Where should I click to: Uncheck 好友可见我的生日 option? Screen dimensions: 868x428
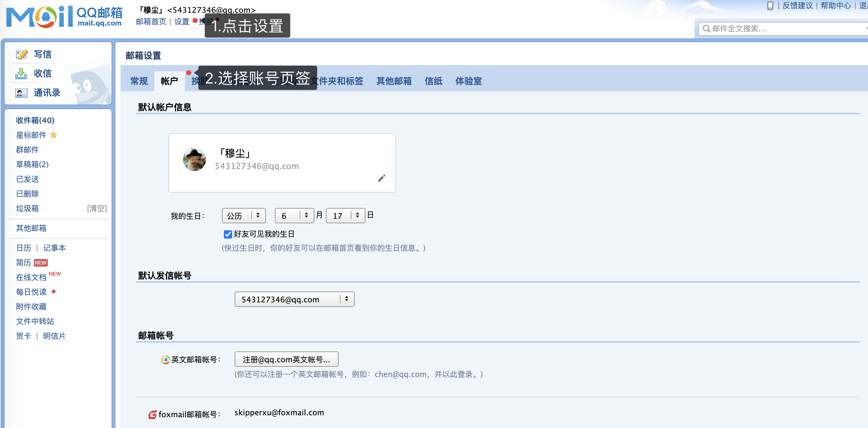click(x=227, y=234)
